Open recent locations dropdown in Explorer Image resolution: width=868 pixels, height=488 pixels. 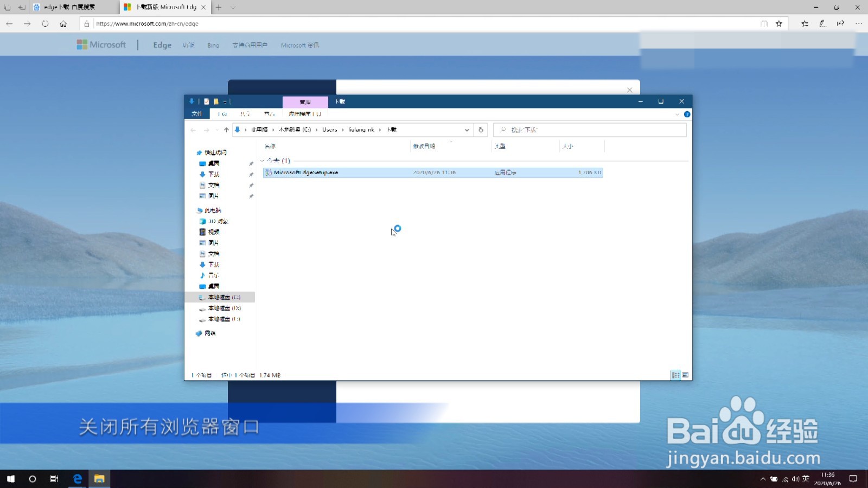pos(217,130)
